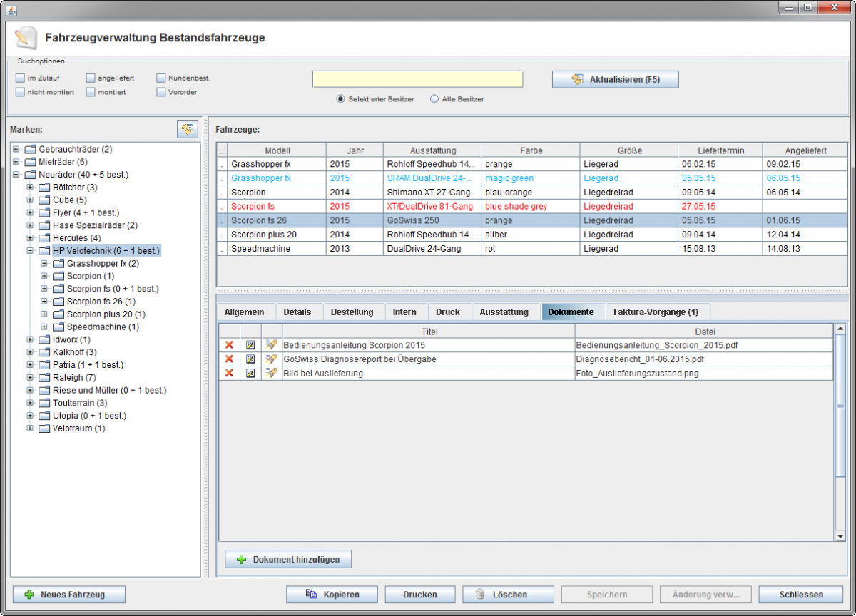Select the 'Alle Besitzer' radio button
856x616 pixels.
pos(434,99)
